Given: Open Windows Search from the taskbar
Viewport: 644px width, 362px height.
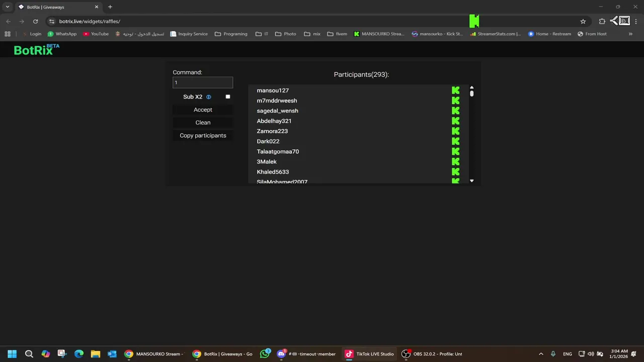Looking at the screenshot, I should coord(29,354).
